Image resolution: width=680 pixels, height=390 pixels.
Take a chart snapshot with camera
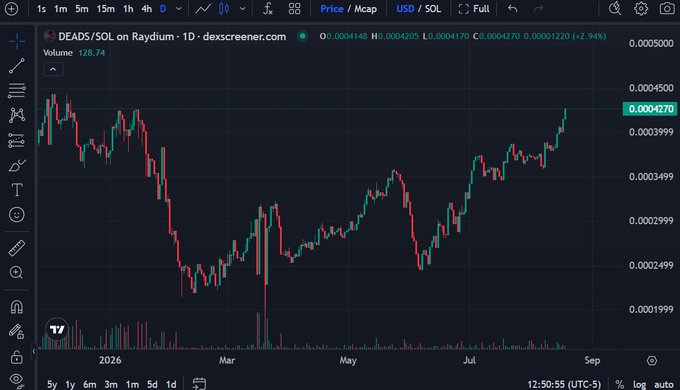[x=667, y=8]
